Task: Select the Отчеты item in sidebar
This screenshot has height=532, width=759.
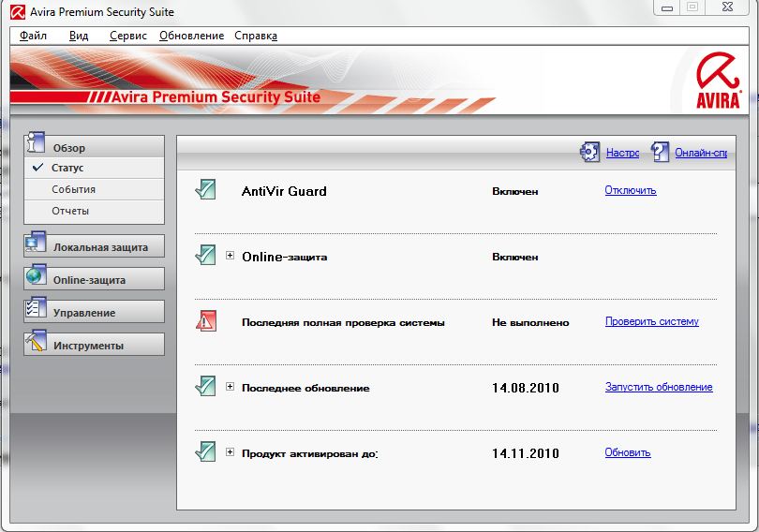Action: click(94, 211)
